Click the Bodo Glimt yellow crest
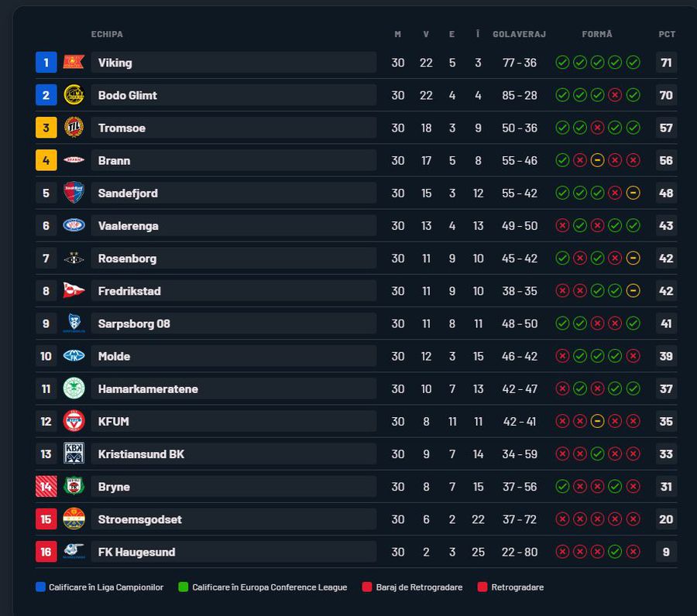 [74, 95]
